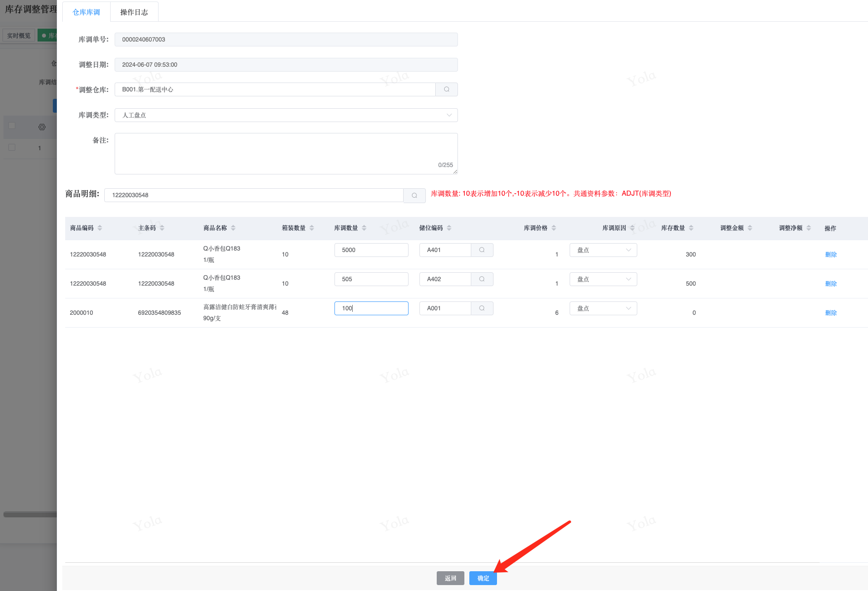Sort by 库调价格 column arrows

(554, 228)
